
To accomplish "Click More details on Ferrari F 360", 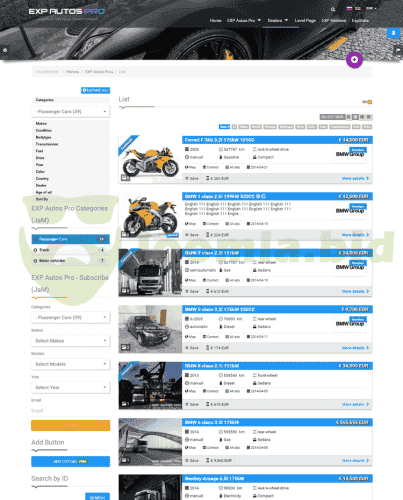I will tap(355, 178).
